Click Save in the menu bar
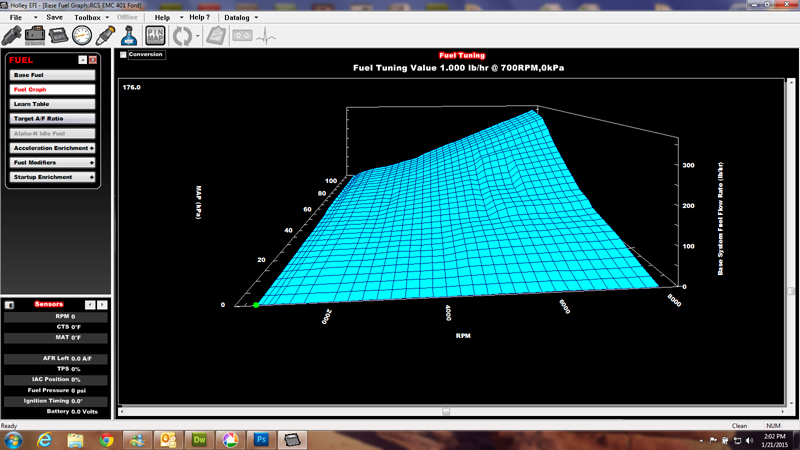The image size is (800, 450). (x=55, y=17)
